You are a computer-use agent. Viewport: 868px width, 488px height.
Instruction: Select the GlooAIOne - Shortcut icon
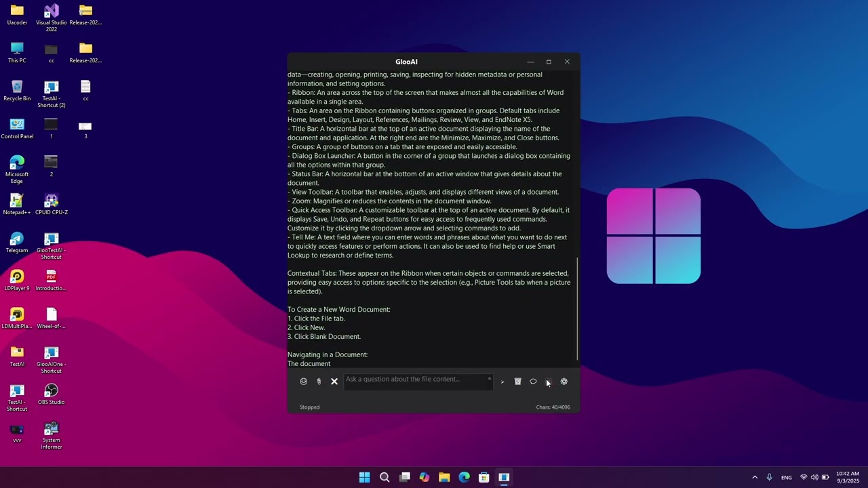coord(52,360)
